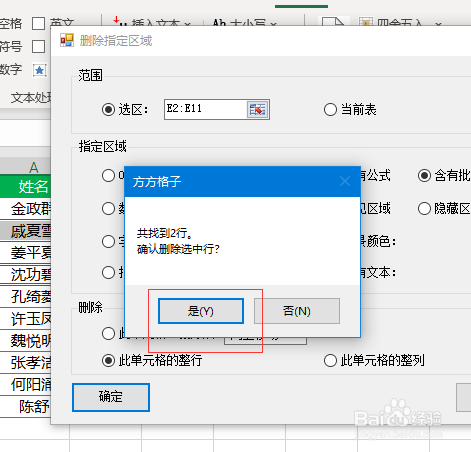471x452 pixels.
Task: Click the 确定 button
Action: [x=111, y=397]
